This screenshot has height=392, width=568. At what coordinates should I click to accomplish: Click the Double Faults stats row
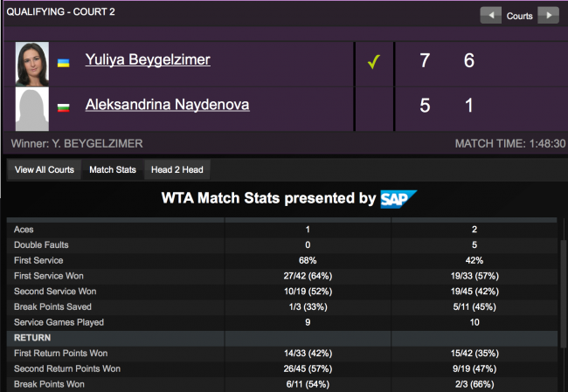point(280,244)
